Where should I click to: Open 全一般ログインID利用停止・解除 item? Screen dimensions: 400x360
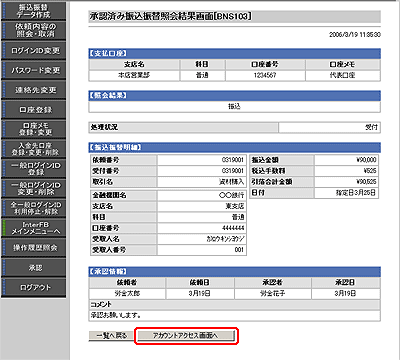point(34,208)
